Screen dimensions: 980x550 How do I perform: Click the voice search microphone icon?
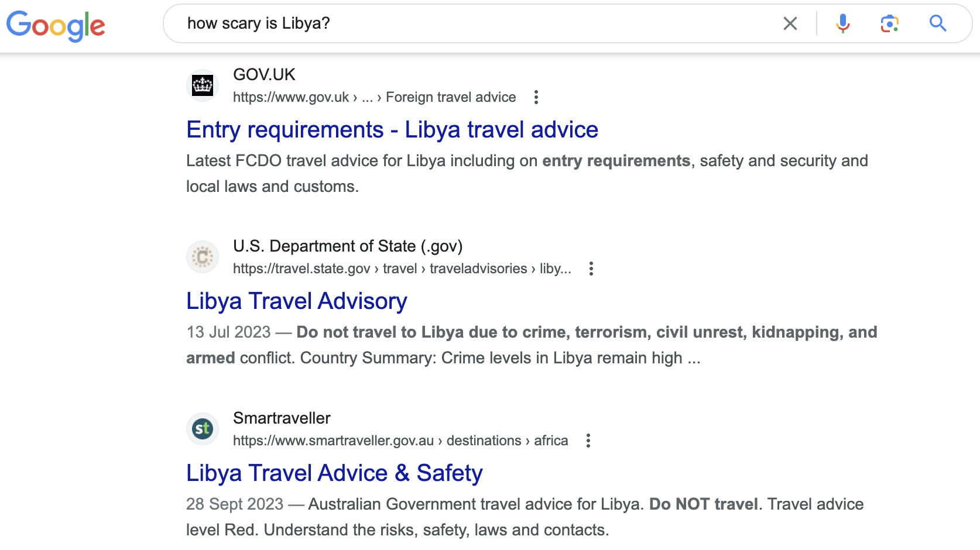(x=842, y=23)
